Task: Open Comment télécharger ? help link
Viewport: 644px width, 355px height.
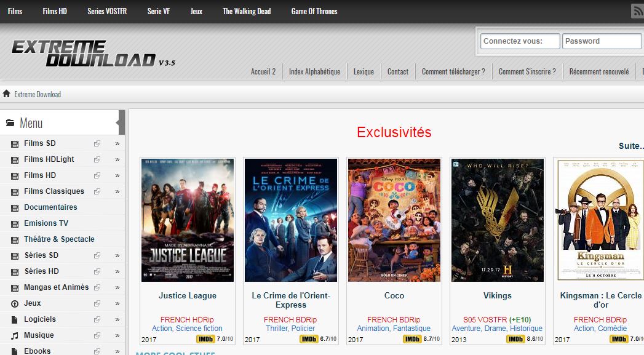Action: point(453,71)
